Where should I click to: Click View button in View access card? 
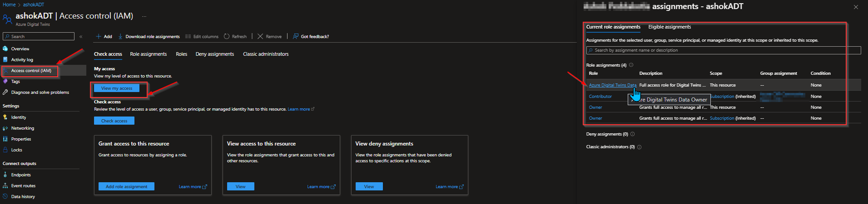pos(241,186)
